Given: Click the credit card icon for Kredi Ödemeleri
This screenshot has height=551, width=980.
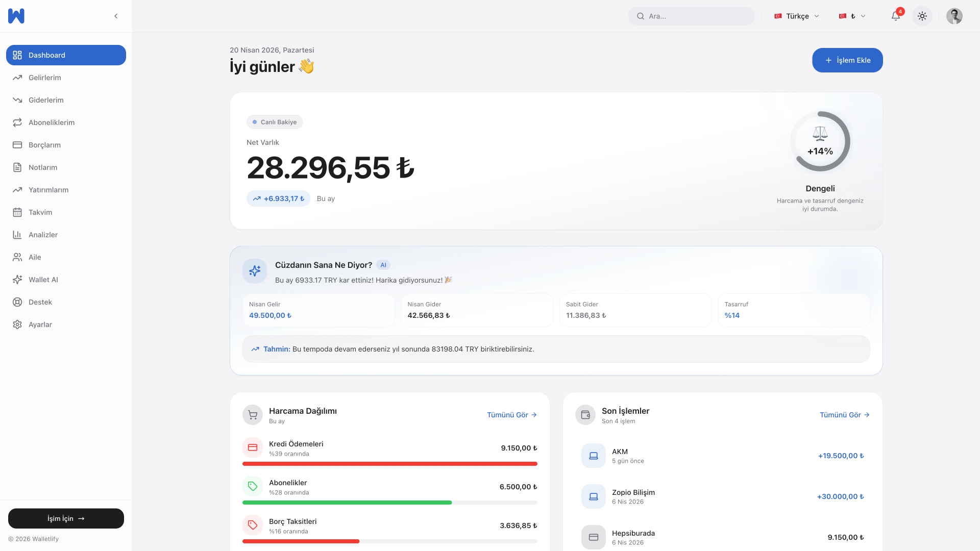Looking at the screenshot, I should pyautogui.click(x=253, y=447).
